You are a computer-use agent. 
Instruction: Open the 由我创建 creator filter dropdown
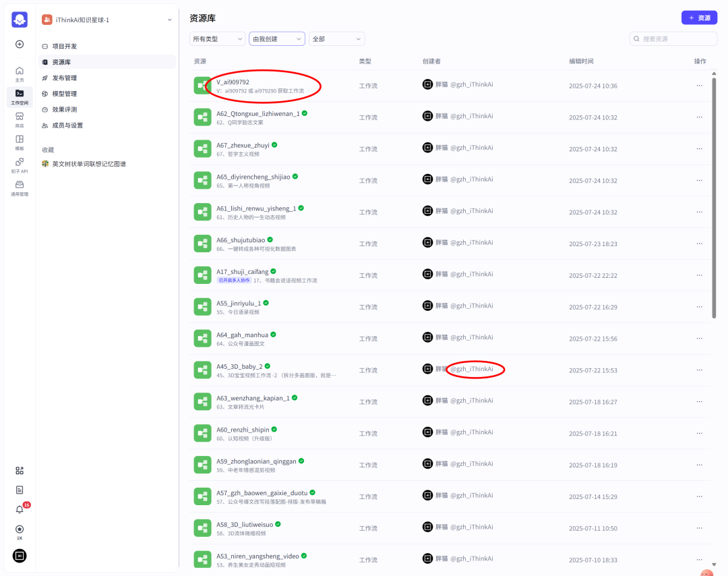(x=277, y=39)
